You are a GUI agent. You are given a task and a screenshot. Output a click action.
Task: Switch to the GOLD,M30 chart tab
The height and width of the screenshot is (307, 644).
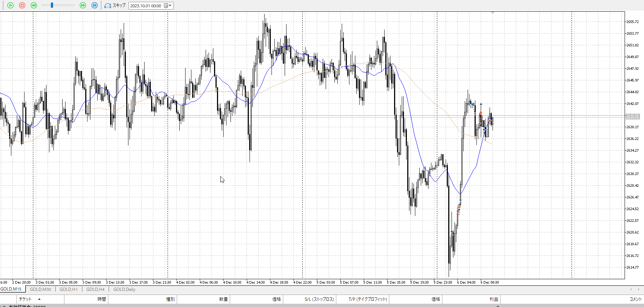(40, 289)
